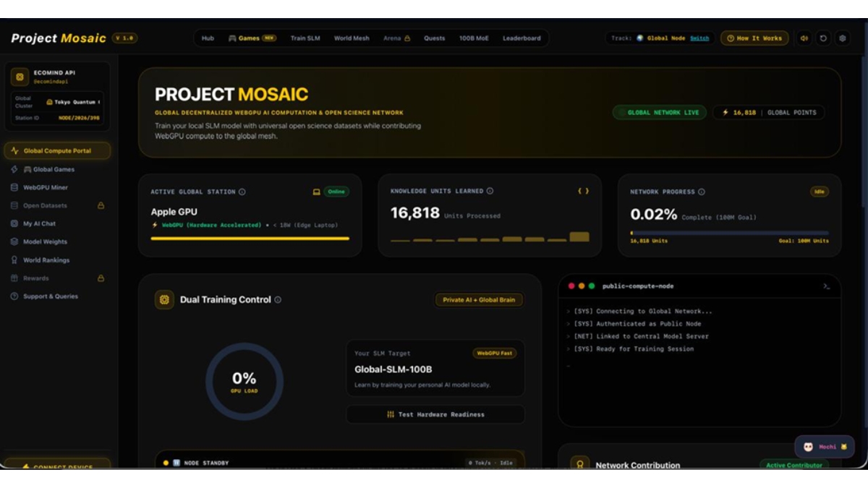868x488 pixels.
Task: Click the medal icon beside Network Contribution
Action: click(x=579, y=465)
